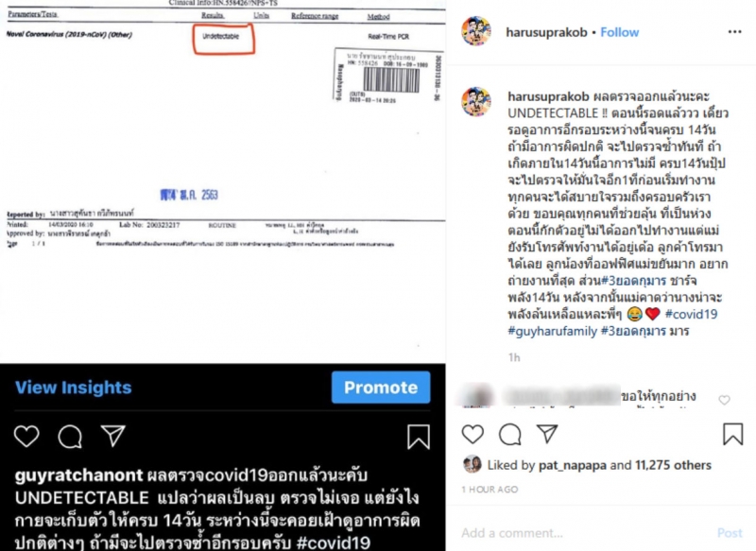This screenshot has height=551, width=756.
Task: Save harusuprakob post with bookmark icon
Action: (x=733, y=434)
